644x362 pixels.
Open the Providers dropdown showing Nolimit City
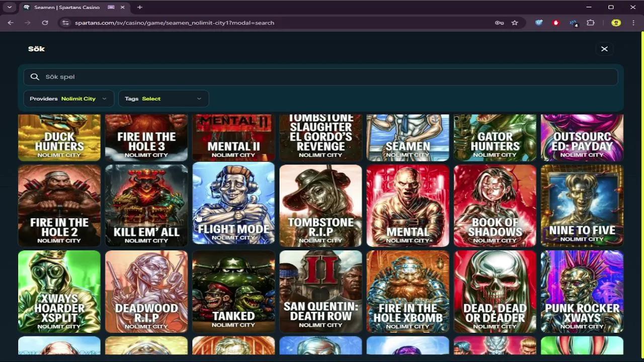point(68,99)
